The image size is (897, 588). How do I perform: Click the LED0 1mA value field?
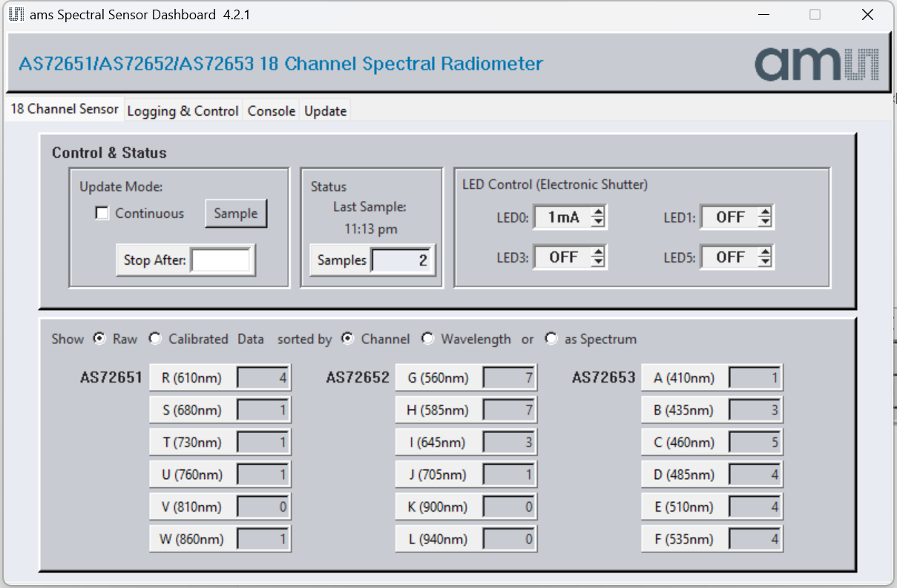pos(562,217)
